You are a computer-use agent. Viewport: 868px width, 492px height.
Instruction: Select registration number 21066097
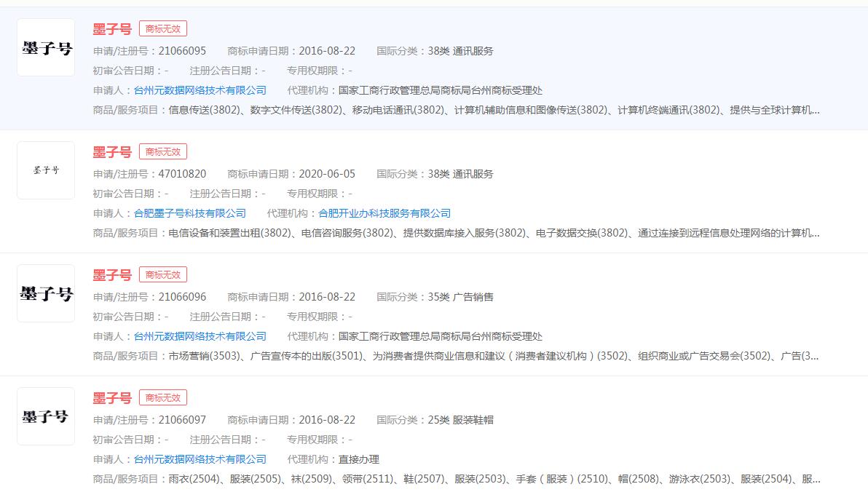click(182, 419)
